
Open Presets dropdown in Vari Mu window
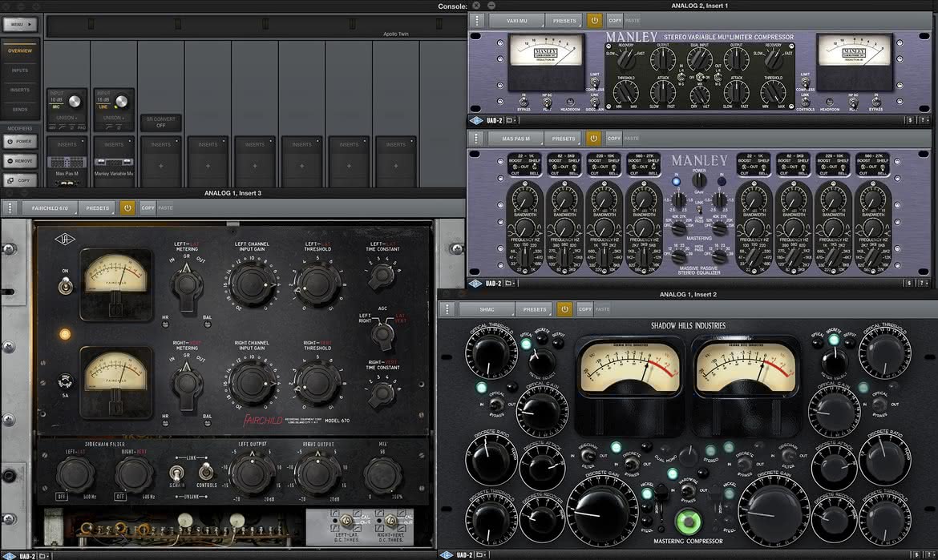pos(564,20)
